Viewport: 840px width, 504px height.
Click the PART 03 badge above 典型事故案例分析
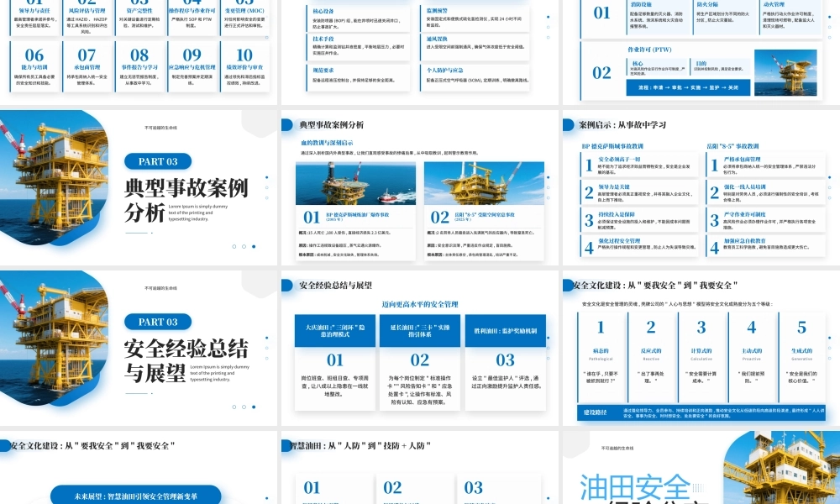(x=158, y=161)
